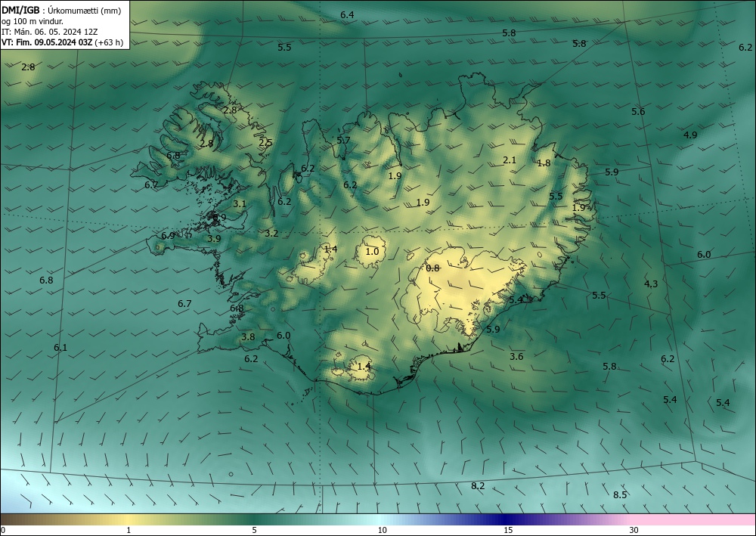Click the 3.2 value in west Iceland
Viewport: 756px width, 536px height.
coord(272,234)
